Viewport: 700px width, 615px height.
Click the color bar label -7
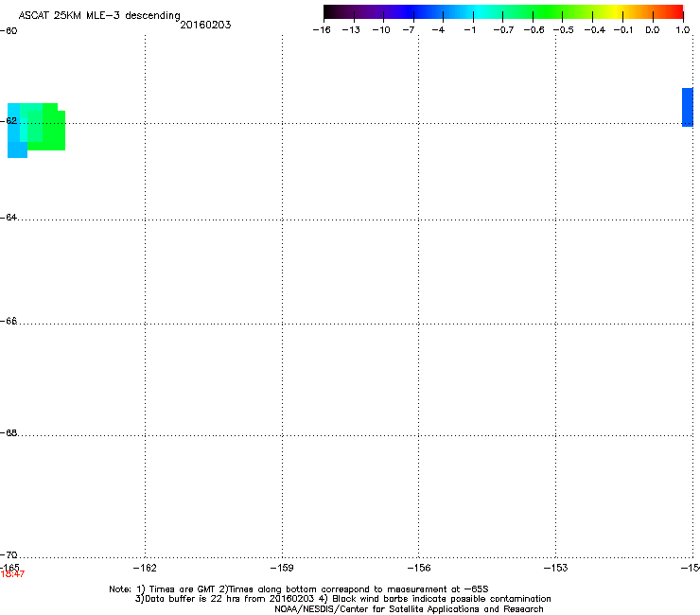point(409,30)
